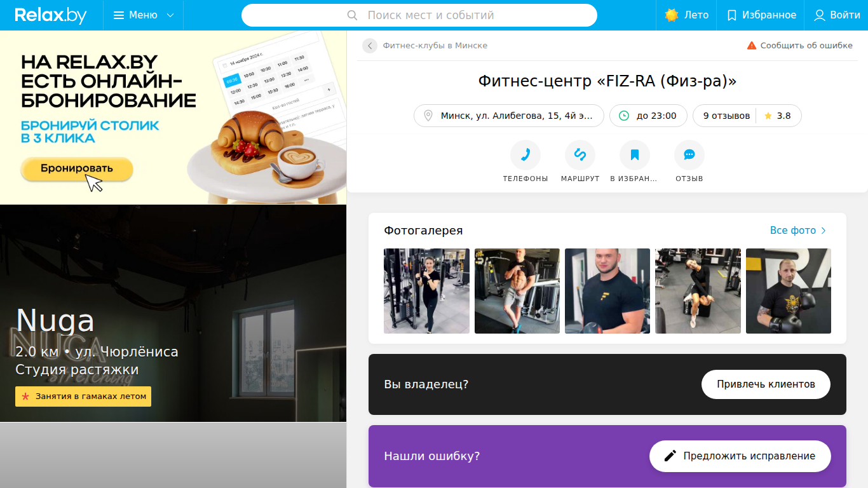Open the gallery photo of shirtless man
The height and width of the screenshot is (488, 868).
[517, 291]
